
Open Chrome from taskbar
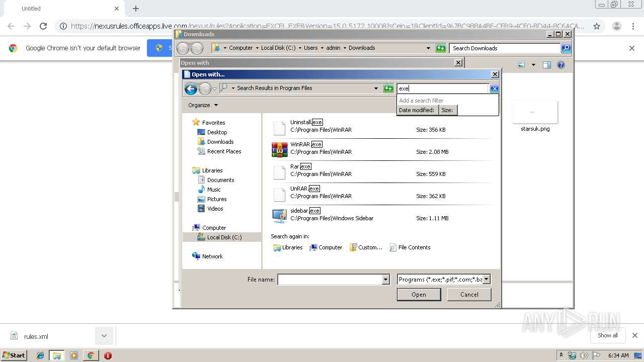91,355
